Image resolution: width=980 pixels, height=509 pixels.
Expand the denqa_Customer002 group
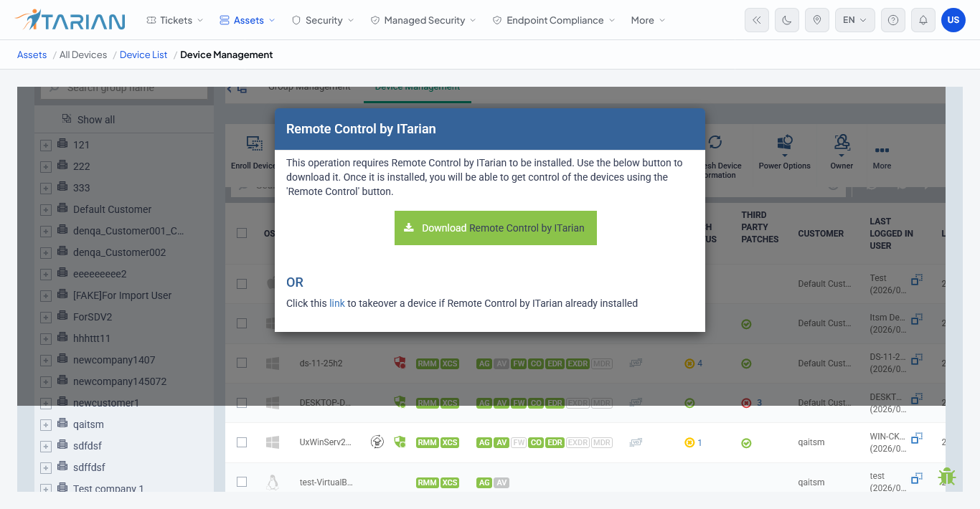[46, 253]
